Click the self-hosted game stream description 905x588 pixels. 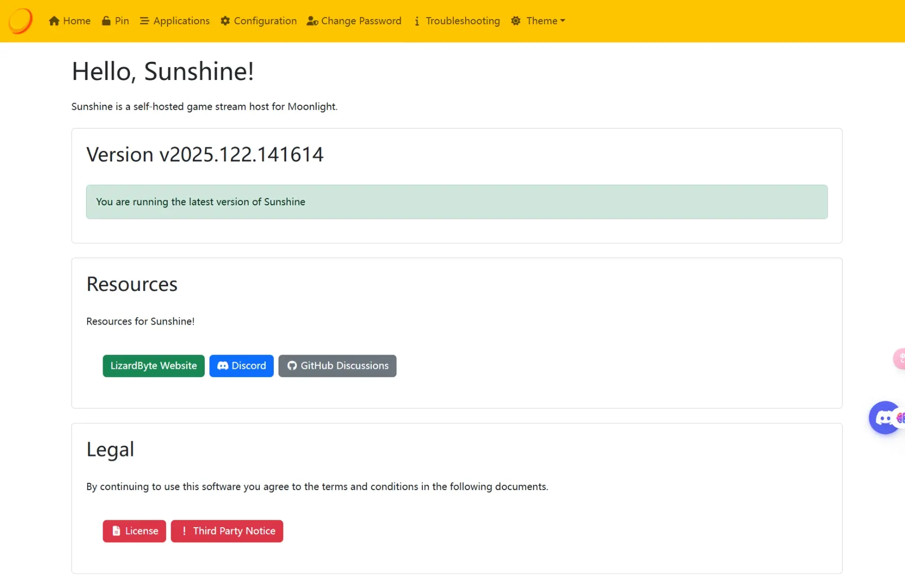pos(204,107)
